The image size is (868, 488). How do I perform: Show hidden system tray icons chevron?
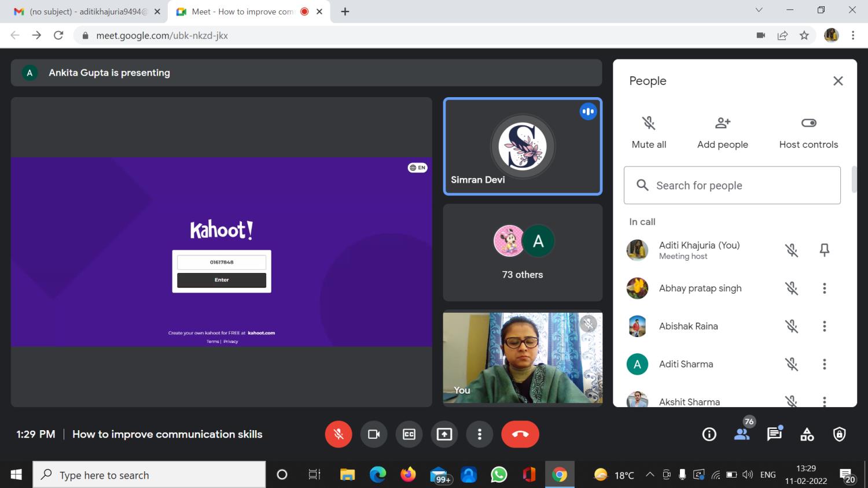pyautogui.click(x=650, y=475)
